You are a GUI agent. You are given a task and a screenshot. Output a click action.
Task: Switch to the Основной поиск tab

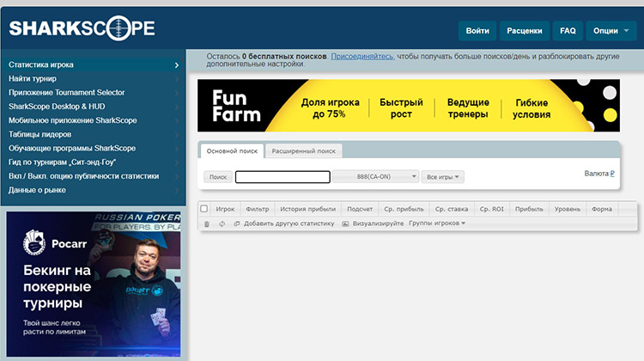[x=232, y=151]
